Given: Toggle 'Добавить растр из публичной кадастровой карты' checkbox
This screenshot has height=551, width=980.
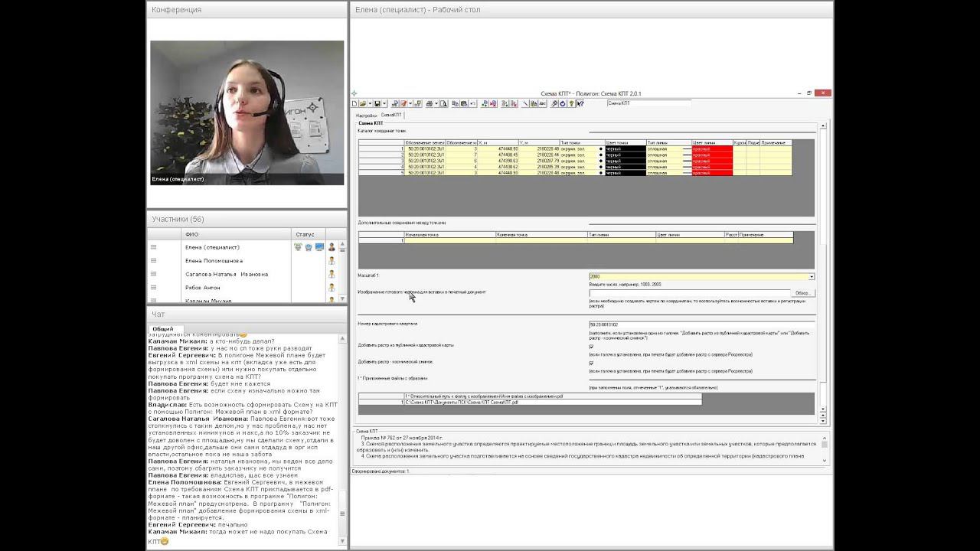Looking at the screenshot, I should coord(591,347).
